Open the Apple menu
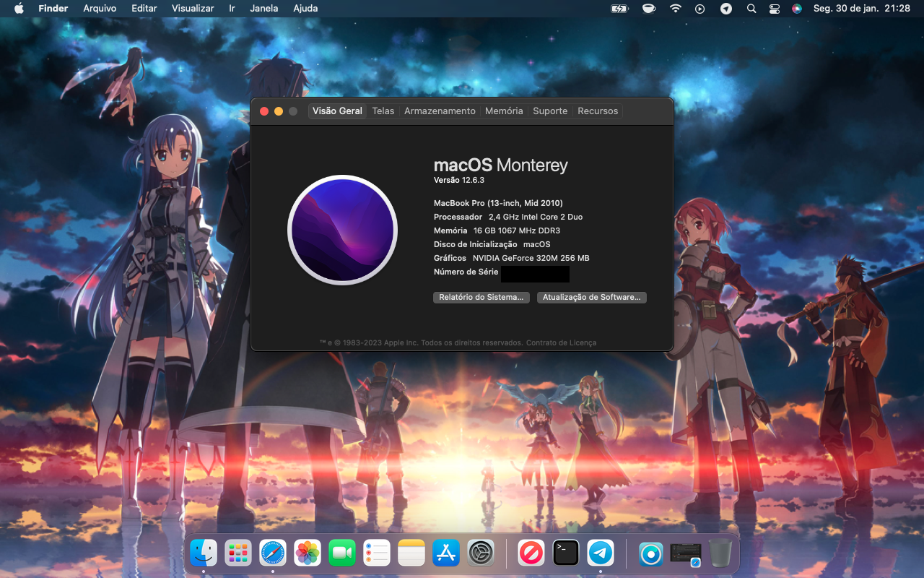Image resolution: width=924 pixels, height=578 pixels. [19, 9]
